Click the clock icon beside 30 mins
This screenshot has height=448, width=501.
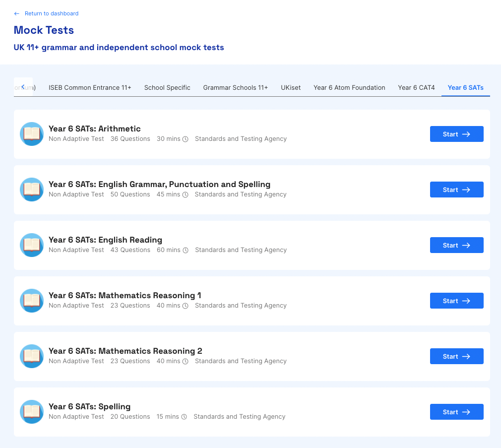(186, 139)
